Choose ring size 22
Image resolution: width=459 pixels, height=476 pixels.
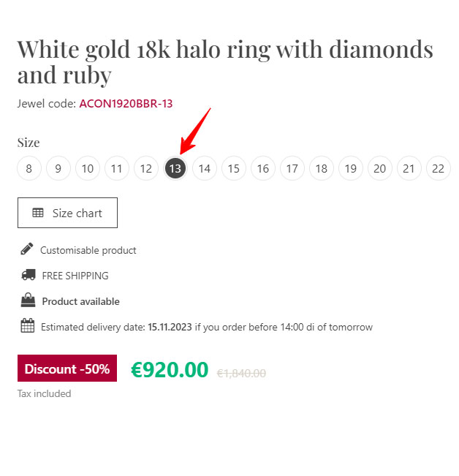pyautogui.click(x=439, y=168)
